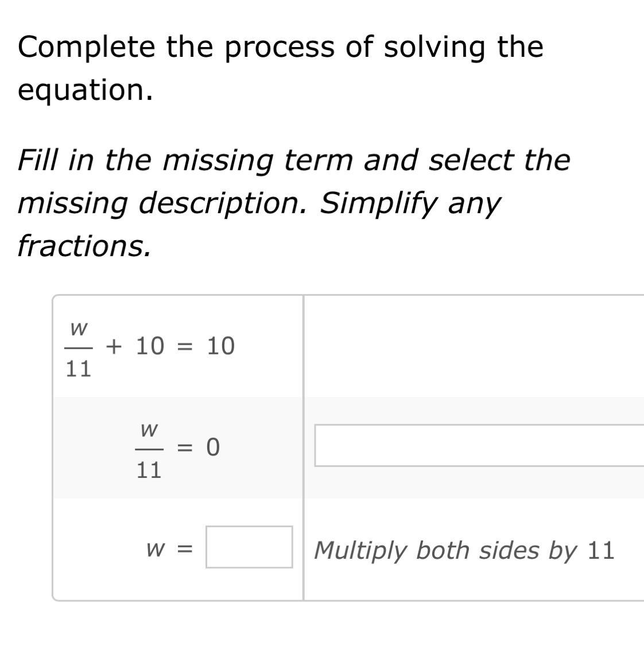Click the '+ 10' term in the first equation
Image resolution: width=644 pixels, height=645 pixels.
click(135, 346)
